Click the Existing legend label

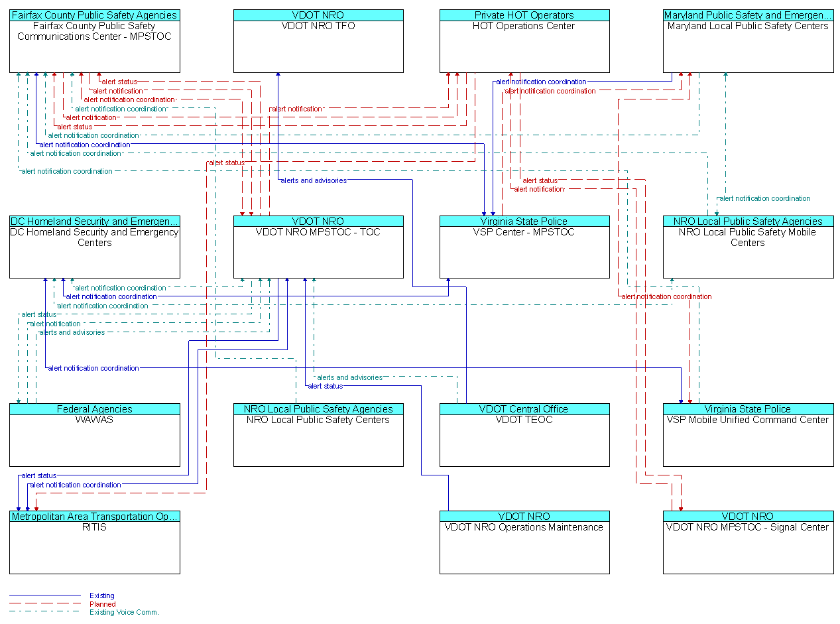pyautogui.click(x=102, y=595)
